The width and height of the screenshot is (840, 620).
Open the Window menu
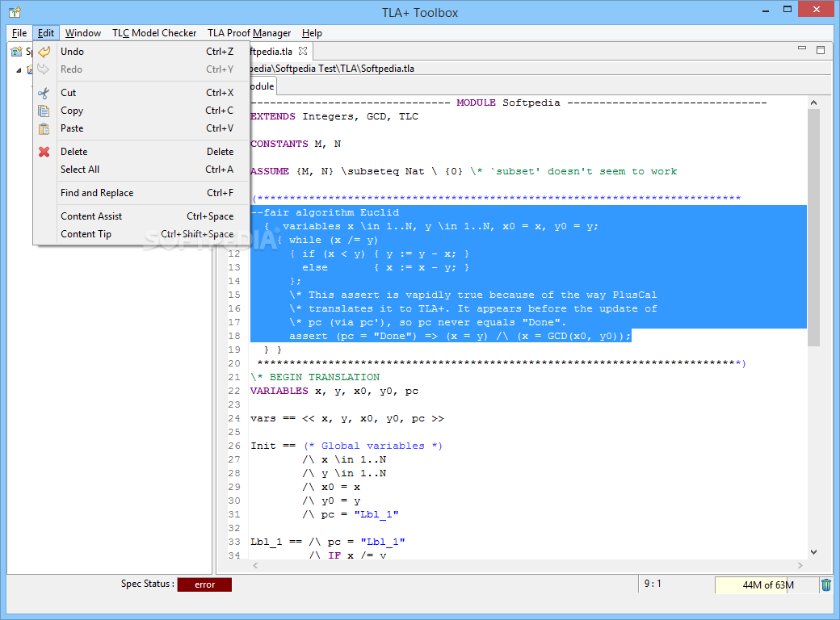83,32
